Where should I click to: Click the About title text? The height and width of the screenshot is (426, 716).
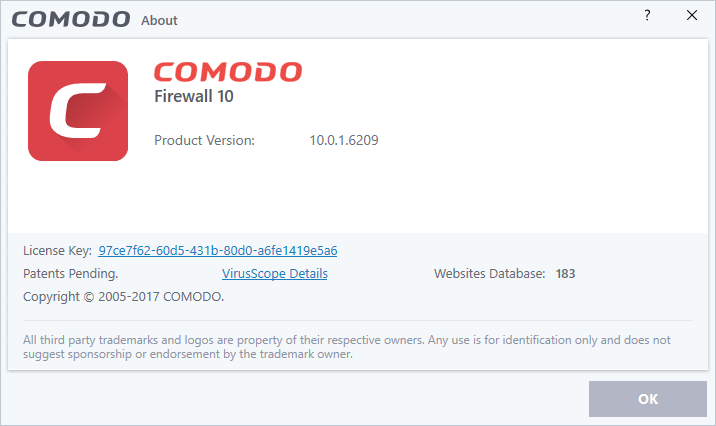pos(159,20)
